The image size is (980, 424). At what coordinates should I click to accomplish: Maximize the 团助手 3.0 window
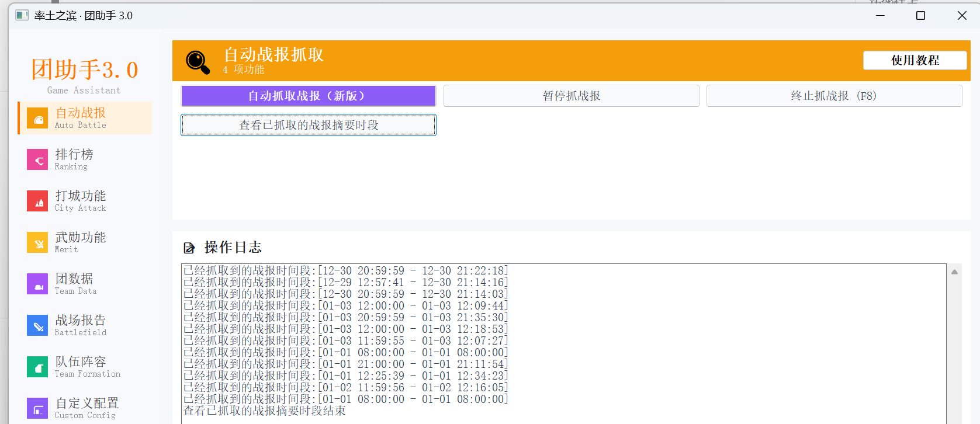920,16
